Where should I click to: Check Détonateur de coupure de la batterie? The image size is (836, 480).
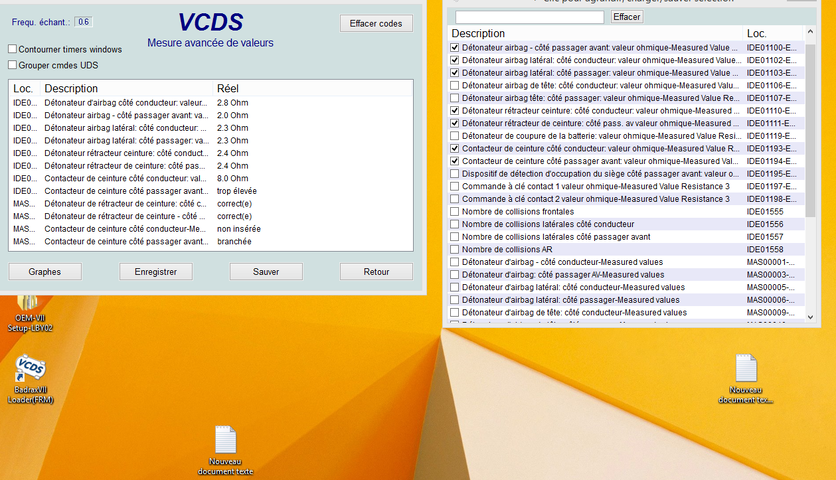pos(455,136)
